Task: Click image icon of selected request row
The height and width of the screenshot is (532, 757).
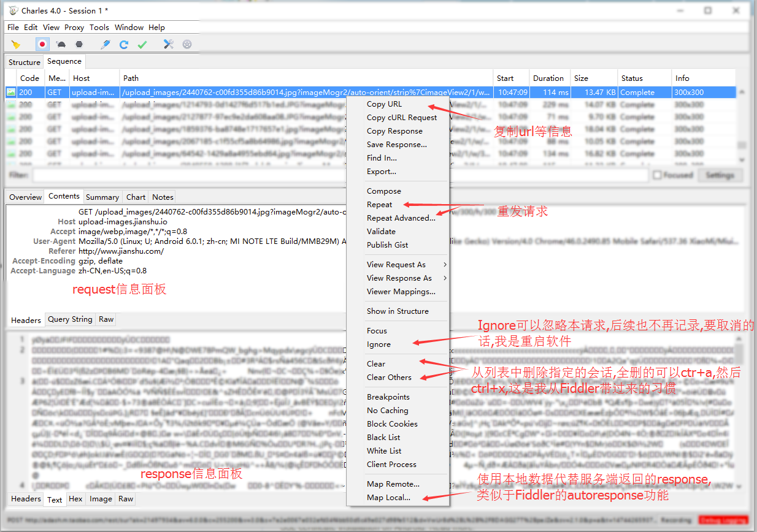Action: point(11,93)
